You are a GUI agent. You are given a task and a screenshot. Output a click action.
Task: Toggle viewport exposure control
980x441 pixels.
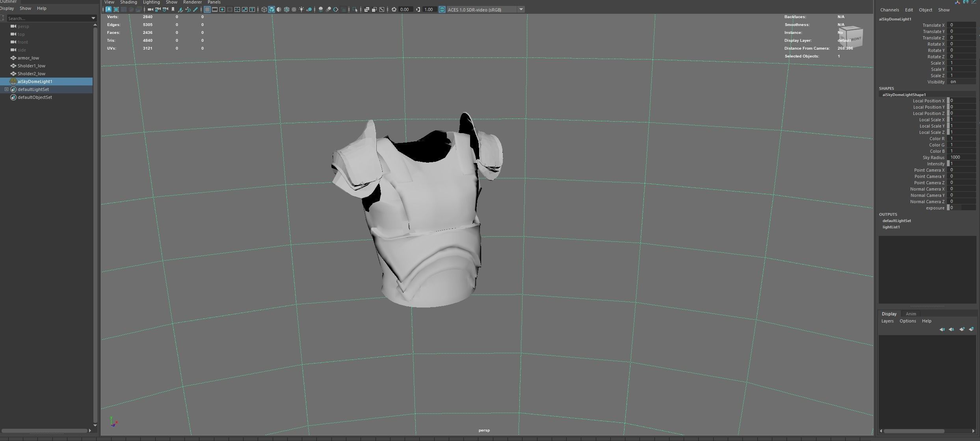(x=394, y=9)
